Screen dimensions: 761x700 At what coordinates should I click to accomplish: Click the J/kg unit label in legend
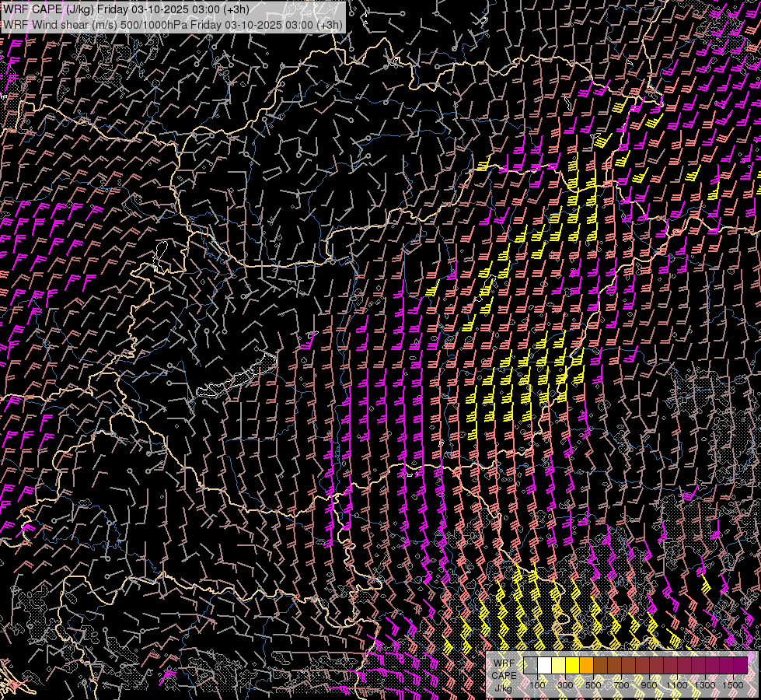coord(503,688)
